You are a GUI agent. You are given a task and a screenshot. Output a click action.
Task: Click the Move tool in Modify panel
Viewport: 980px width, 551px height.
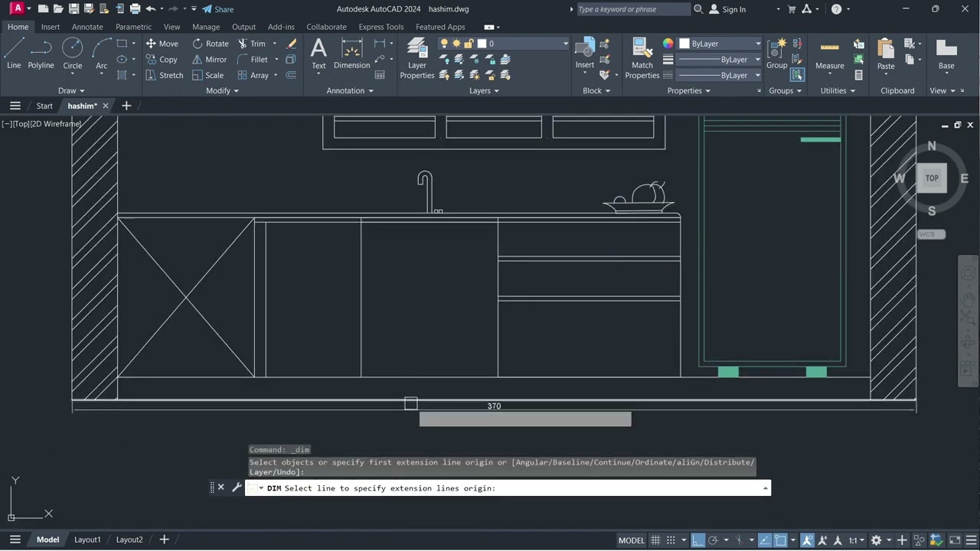point(162,44)
